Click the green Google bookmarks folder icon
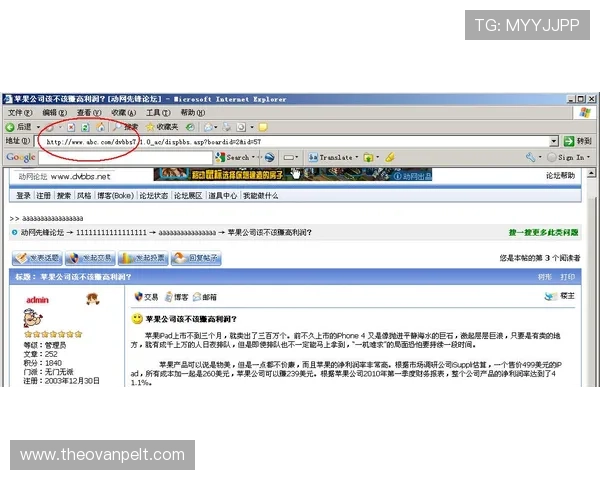600x480 pixels. (368, 157)
